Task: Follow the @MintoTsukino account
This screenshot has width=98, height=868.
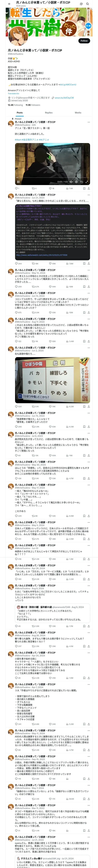Action: 84,41
